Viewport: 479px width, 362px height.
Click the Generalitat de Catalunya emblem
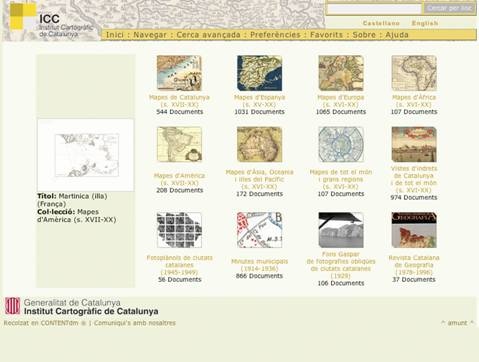coord(12,306)
